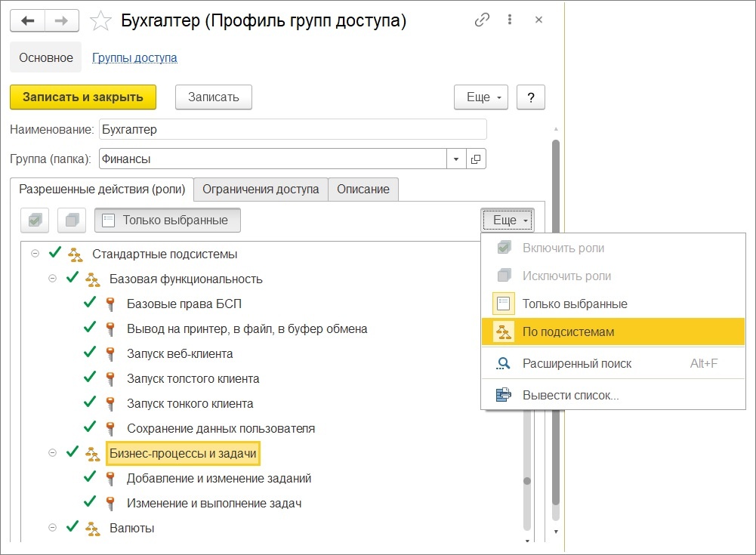
Task: Click Группа (папка) field with Финансы
Action: [x=273, y=159]
